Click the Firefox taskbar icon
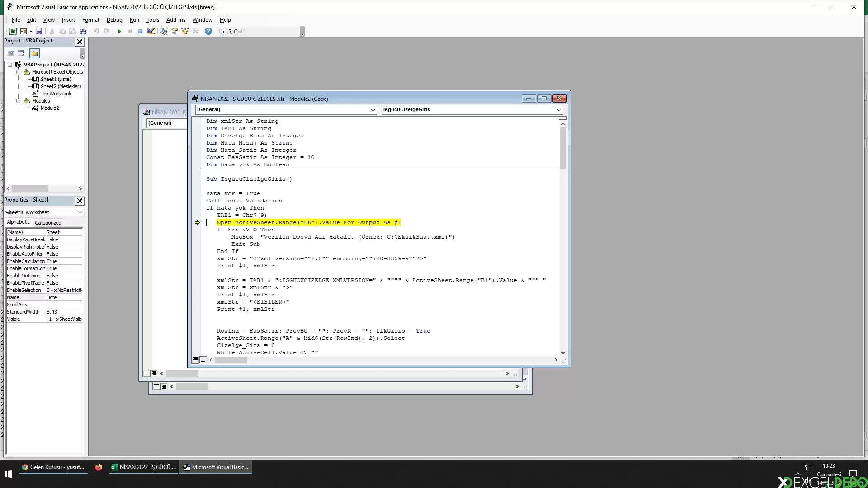 tap(99, 467)
